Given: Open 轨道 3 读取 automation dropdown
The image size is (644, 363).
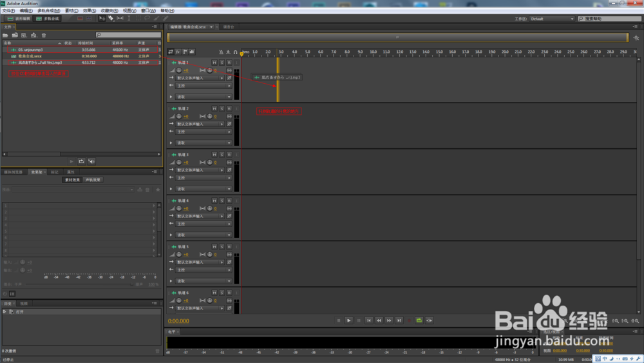Looking at the screenshot, I should click(204, 189).
